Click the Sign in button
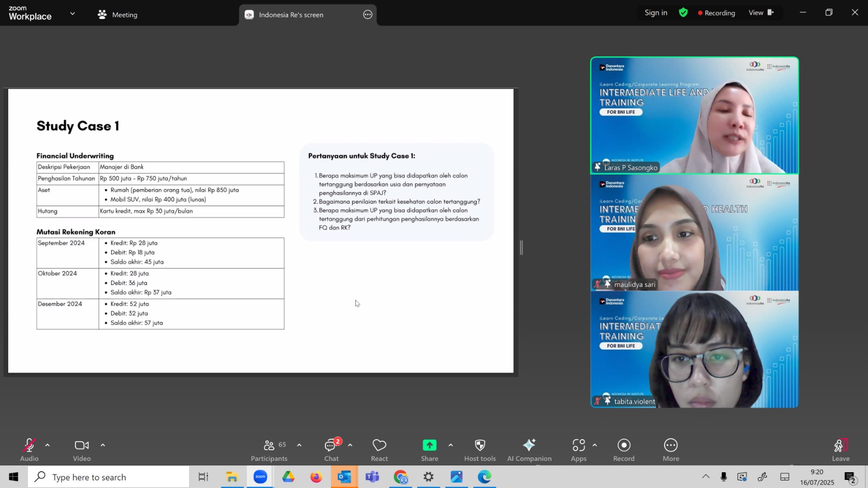This screenshot has height=488, width=868. tap(656, 12)
